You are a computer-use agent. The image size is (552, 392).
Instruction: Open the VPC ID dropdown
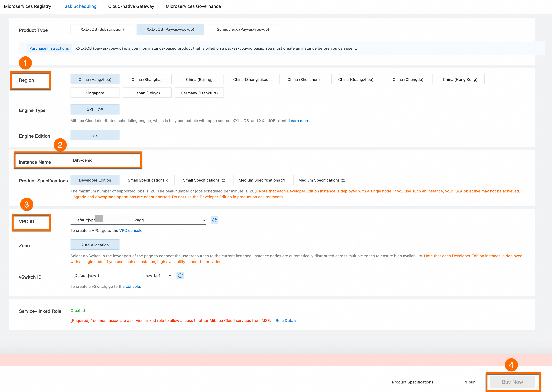click(204, 220)
